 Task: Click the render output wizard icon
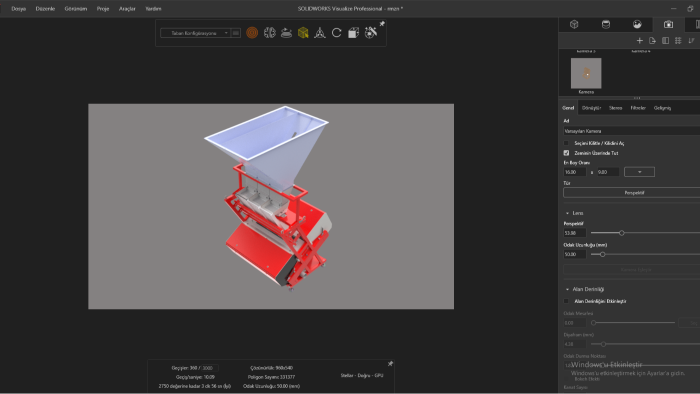(x=371, y=33)
